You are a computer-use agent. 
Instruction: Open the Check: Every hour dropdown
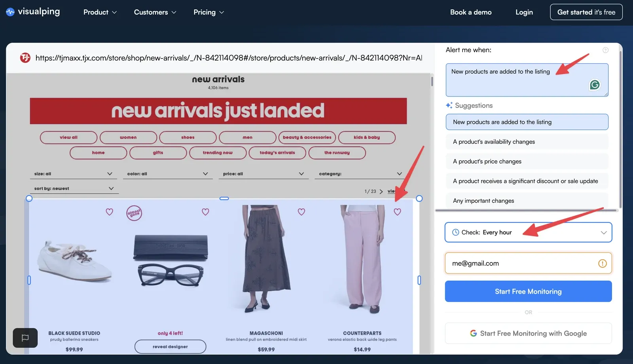528,232
